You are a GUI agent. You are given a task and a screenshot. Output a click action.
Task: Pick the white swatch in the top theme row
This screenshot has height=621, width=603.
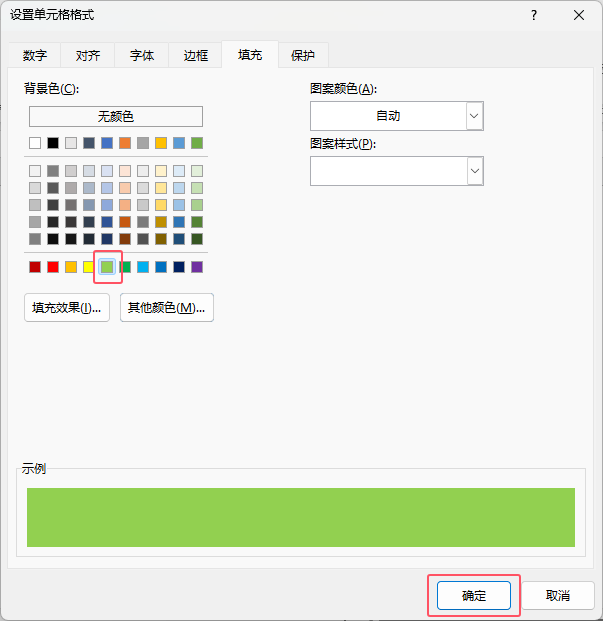pos(35,143)
